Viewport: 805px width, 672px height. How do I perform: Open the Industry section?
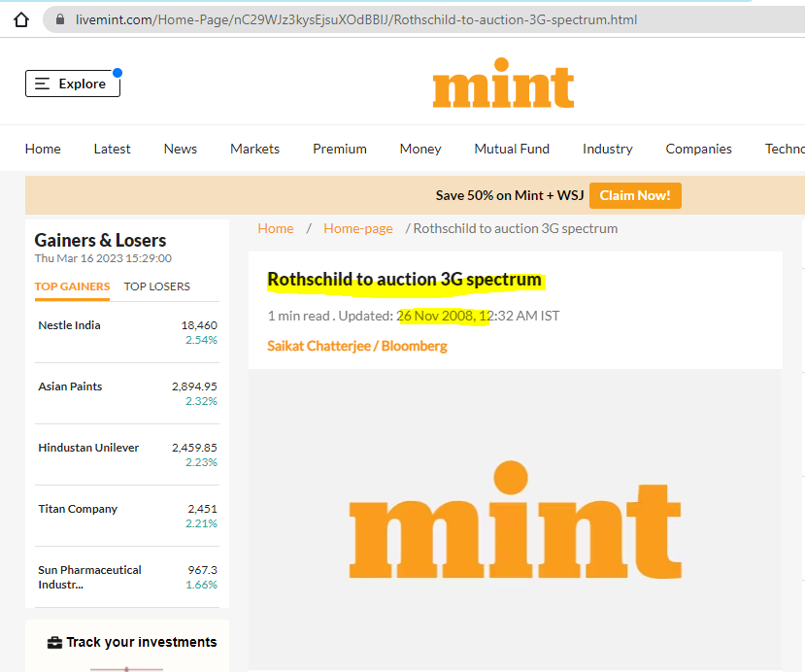point(607,149)
